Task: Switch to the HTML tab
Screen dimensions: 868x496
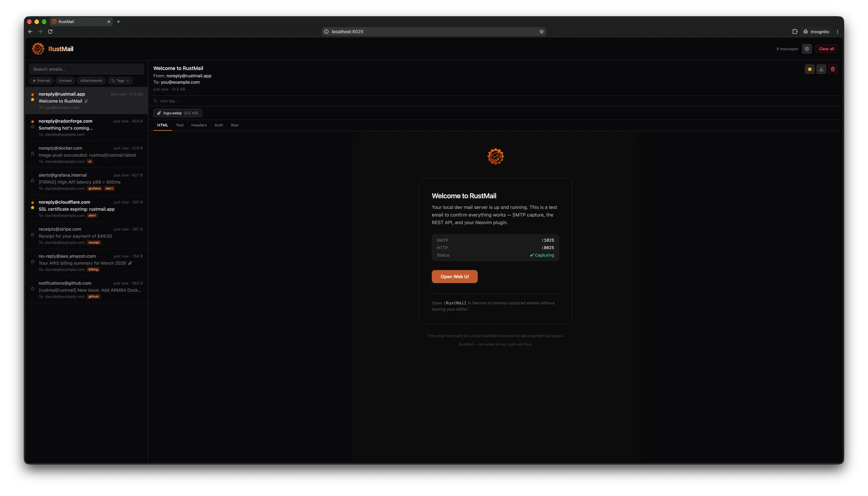Action: click(162, 125)
